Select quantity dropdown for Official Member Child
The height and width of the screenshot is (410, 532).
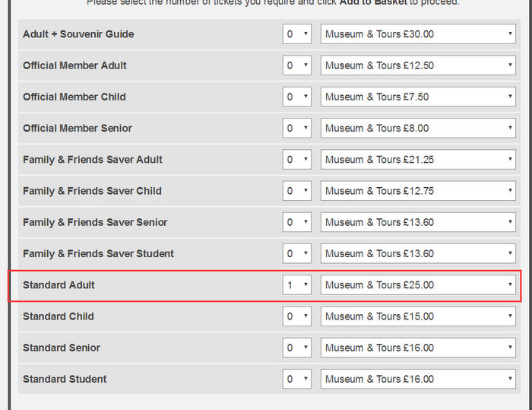(296, 97)
